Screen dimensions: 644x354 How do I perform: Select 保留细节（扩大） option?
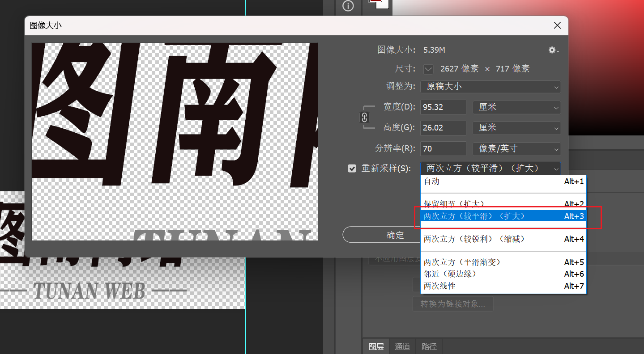[x=503, y=204]
